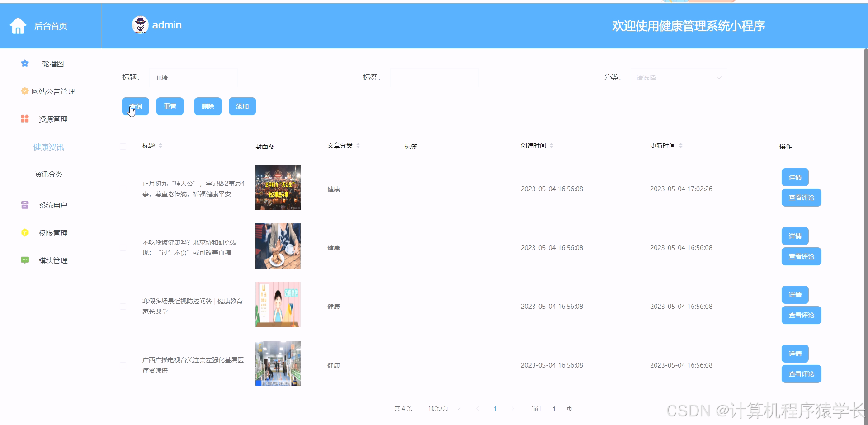Image resolution: width=868 pixels, height=425 pixels.
Task: Select 资讯分类 submenu item
Action: tap(49, 174)
